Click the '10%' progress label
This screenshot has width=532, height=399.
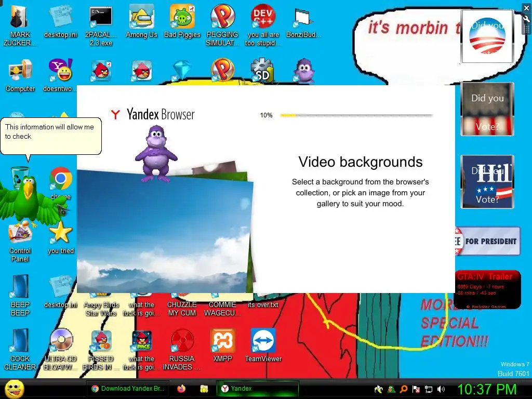tap(267, 115)
